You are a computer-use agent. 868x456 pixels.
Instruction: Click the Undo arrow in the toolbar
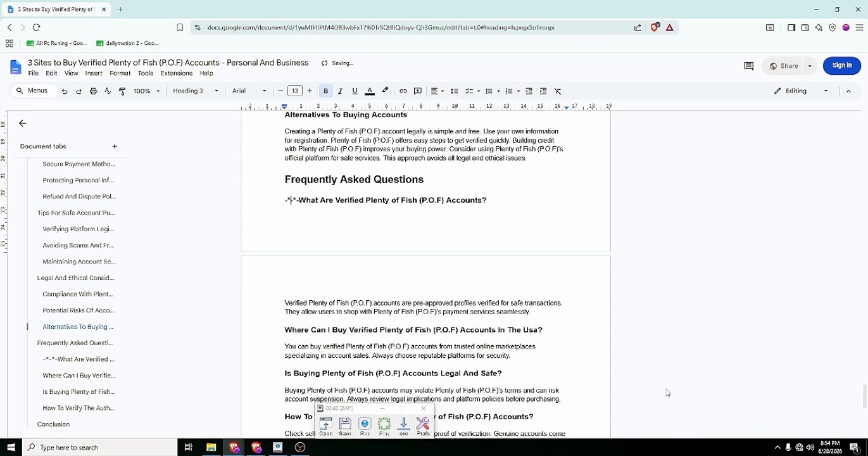(x=65, y=91)
